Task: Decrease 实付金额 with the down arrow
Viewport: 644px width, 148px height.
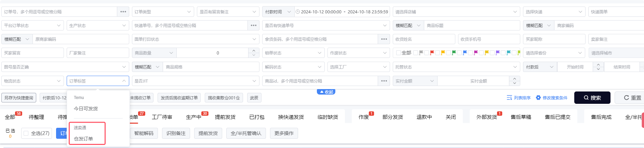Action: [514, 83]
